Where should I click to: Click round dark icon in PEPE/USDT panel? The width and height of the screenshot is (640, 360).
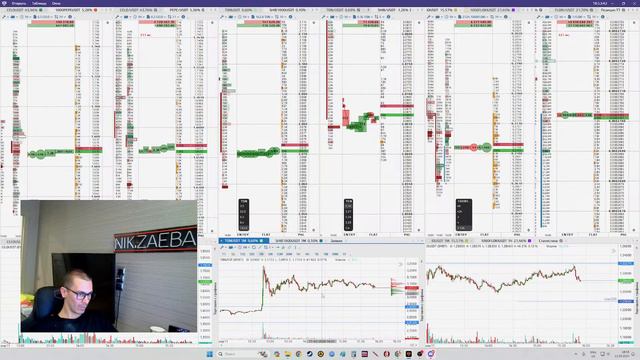tap(183, 17)
